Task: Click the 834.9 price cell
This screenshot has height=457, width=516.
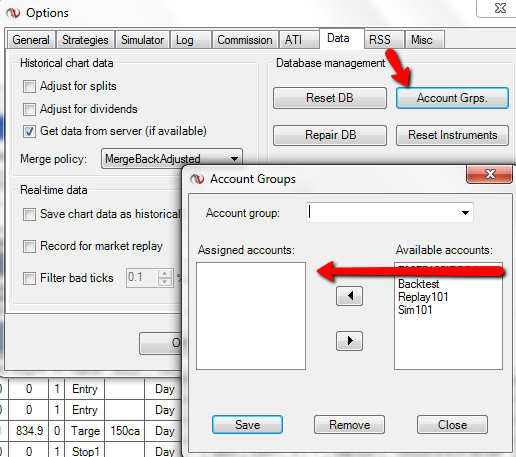Action: pyautogui.click(x=29, y=431)
